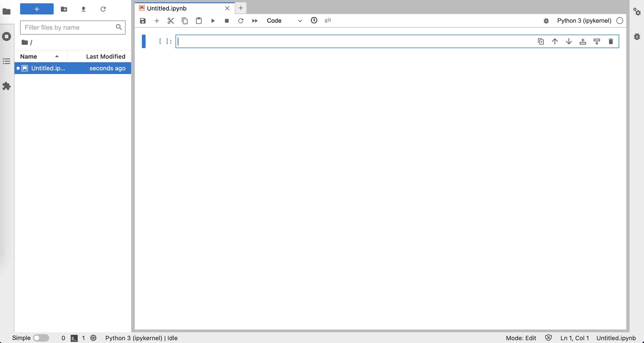Restart kernel and run all cells
644x343 pixels.
(x=255, y=21)
